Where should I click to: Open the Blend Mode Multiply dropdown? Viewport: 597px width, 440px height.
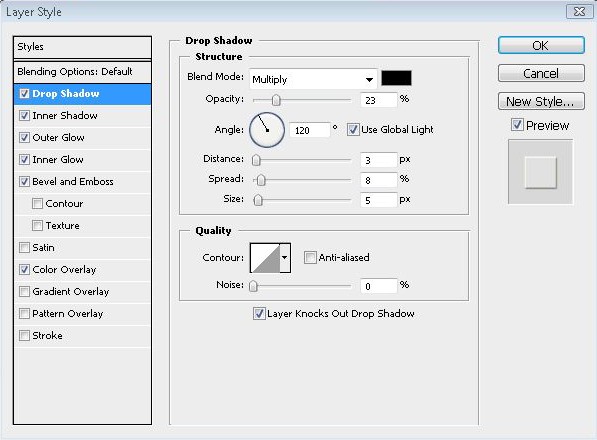click(x=313, y=79)
